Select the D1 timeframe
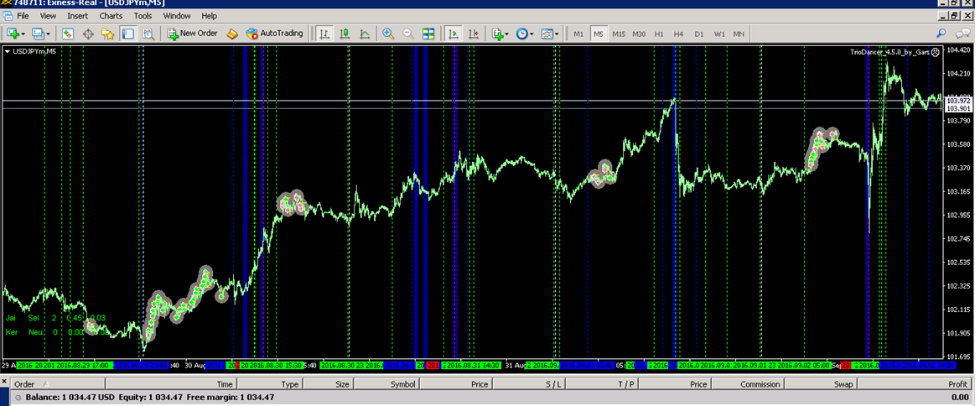Image resolution: width=980 pixels, height=406 pixels. pyautogui.click(x=699, y=34)
